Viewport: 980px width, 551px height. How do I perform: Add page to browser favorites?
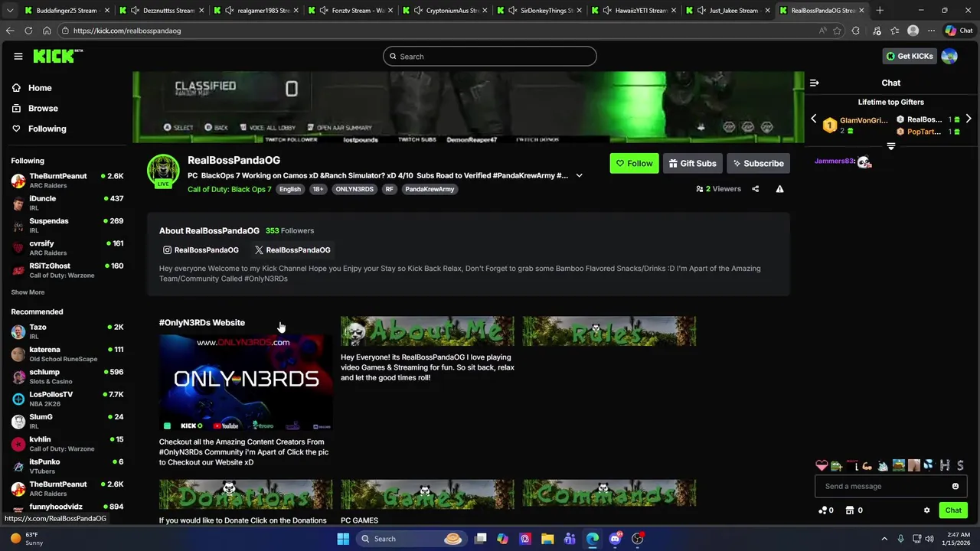tap(837, 31)
